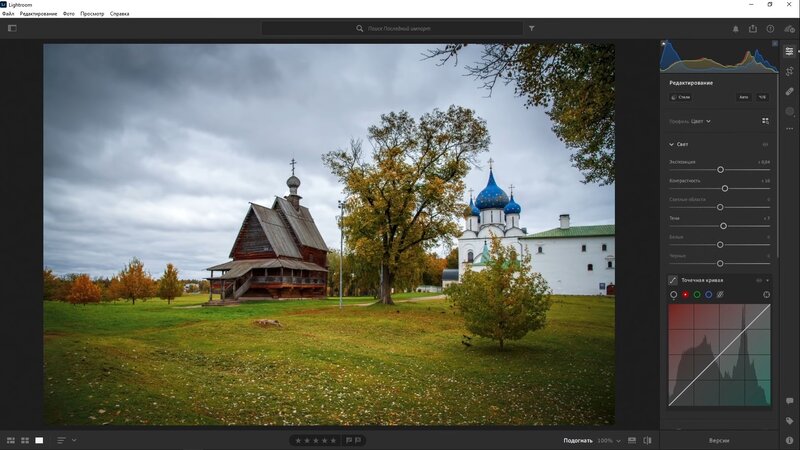
Task: Click the Fit zoom button
Action: (x=578, y=440)
